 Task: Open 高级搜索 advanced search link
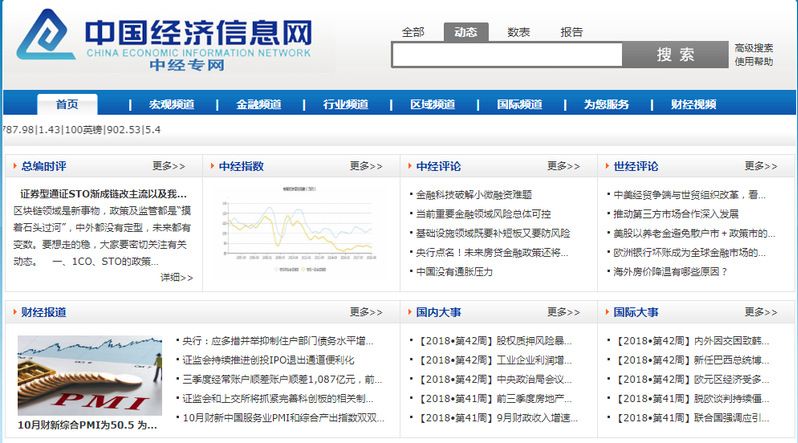click(x=753, y=47)
